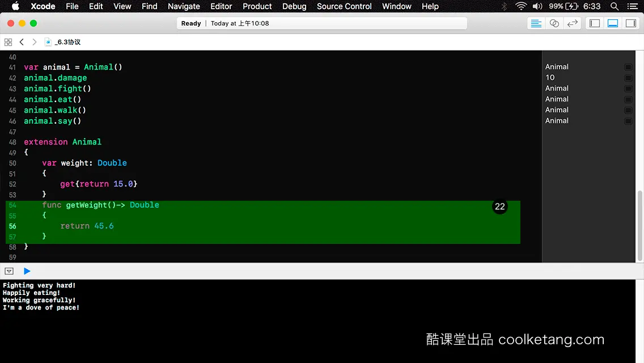The width and height of the screenshot is (644, 363).
Task: Open the Find menu
Action: [149, 6]
